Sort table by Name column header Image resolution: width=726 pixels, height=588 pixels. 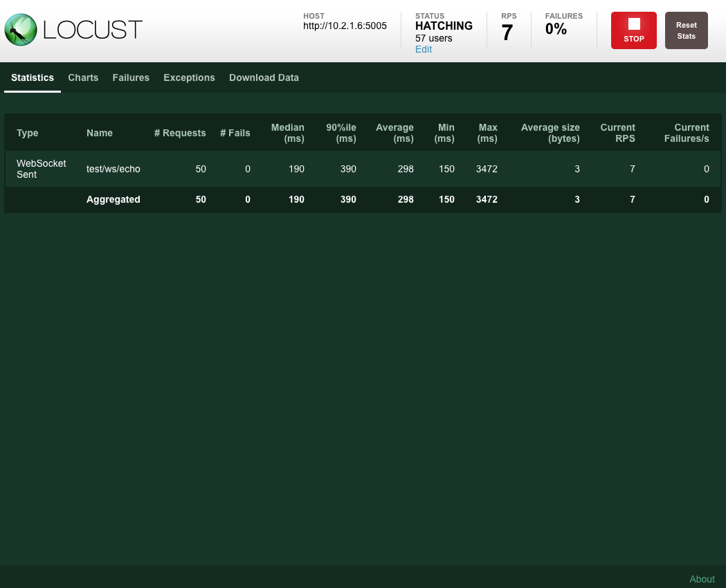point(100,134)
